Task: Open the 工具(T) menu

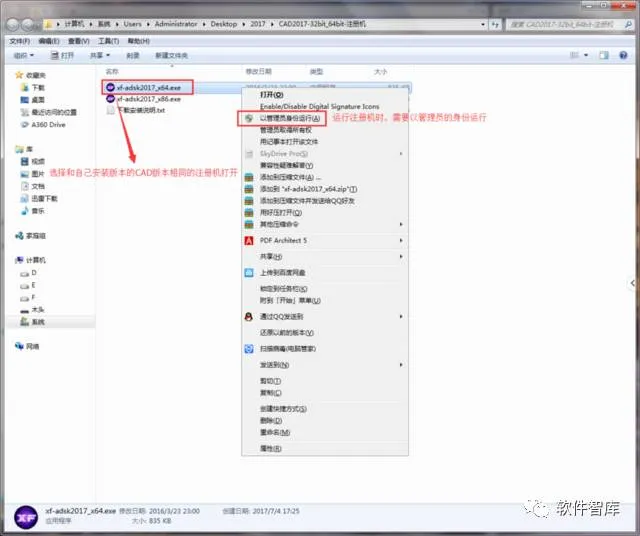Action: pos(108,41)
